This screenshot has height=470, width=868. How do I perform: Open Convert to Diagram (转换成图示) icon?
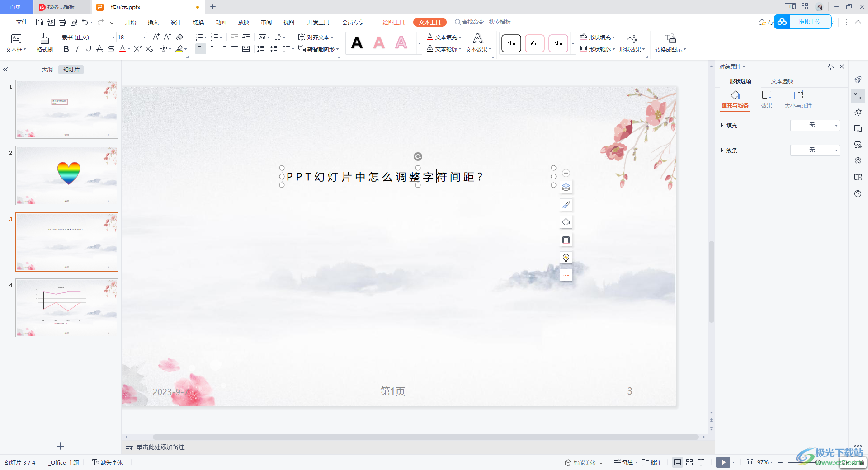point(670,43)
